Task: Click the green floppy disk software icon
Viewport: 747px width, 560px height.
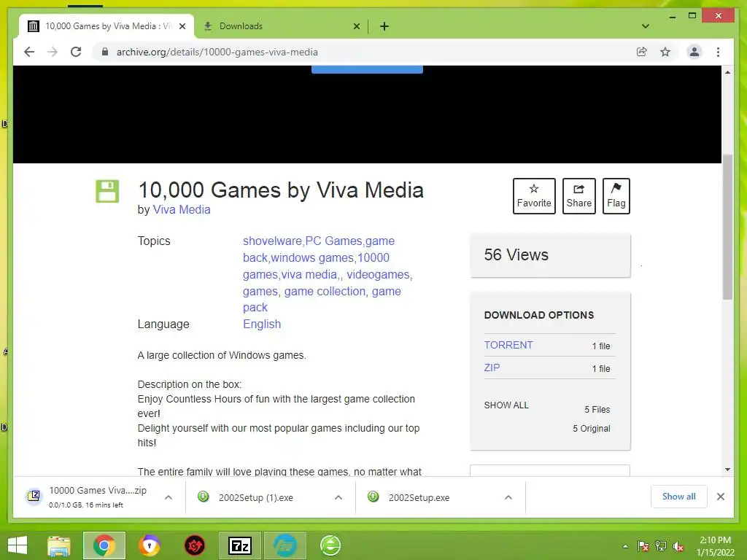Action: point(107,191)
